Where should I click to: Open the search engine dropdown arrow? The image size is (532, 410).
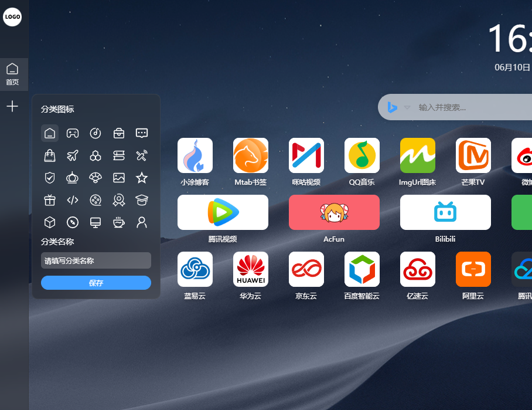(407, 108)
